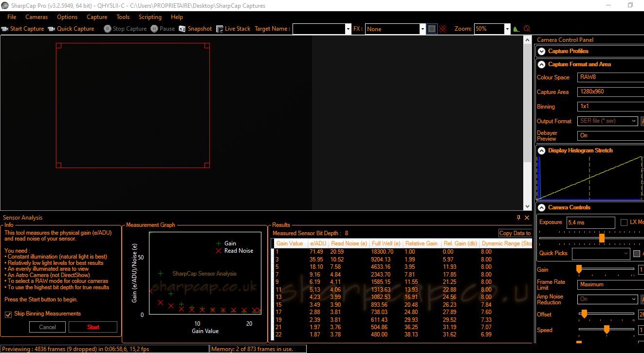Open the Scripting menu
The height and width of the screenshot is (353, 644).
[x=150, y=17]
